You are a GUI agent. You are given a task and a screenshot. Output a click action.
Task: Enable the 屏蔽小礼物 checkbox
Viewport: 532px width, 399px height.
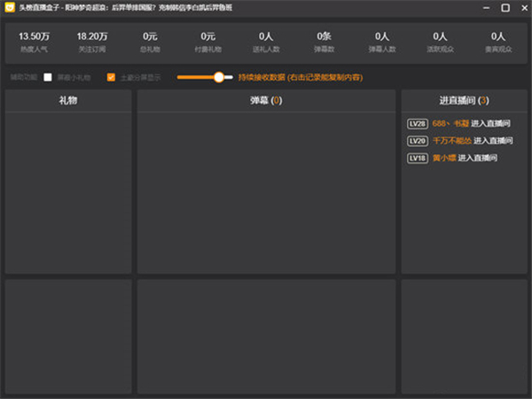pos(49,77)
